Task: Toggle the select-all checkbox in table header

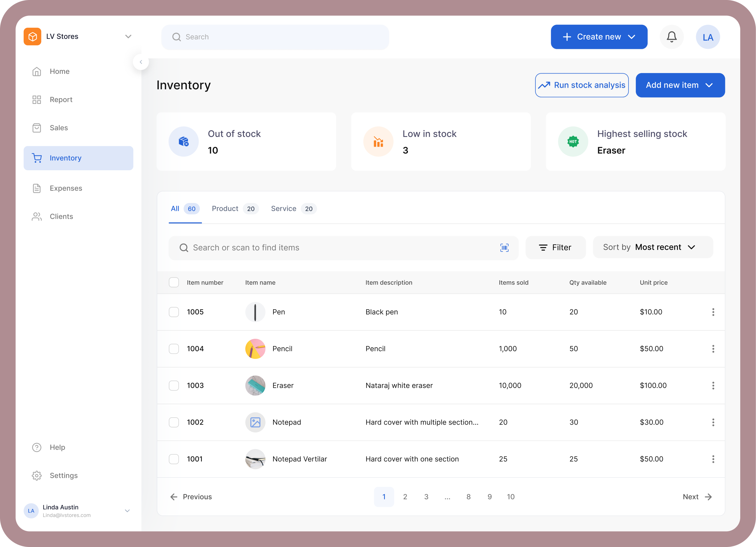Action: click(x=174, y=282)
